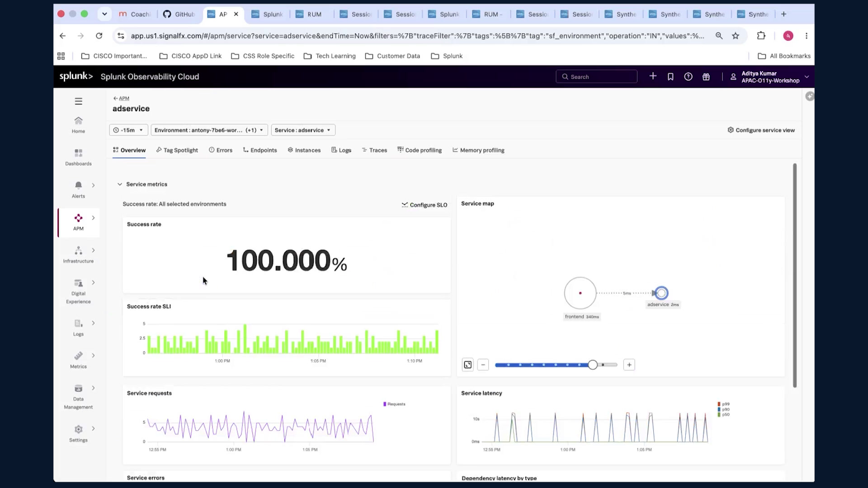Open the user account dropdown arrow
This screenshot has height=488, width=868.
807,77
